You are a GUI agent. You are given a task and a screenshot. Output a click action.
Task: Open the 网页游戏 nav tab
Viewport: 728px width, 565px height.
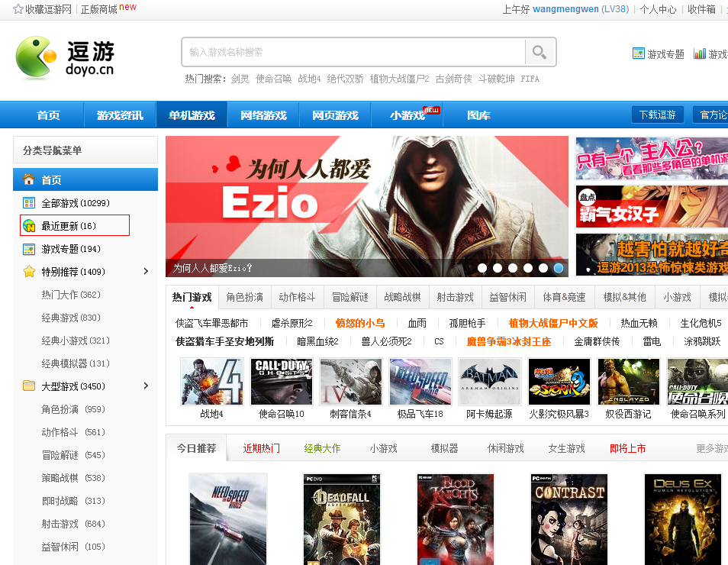pyautogui.click(x=335, y=115)
